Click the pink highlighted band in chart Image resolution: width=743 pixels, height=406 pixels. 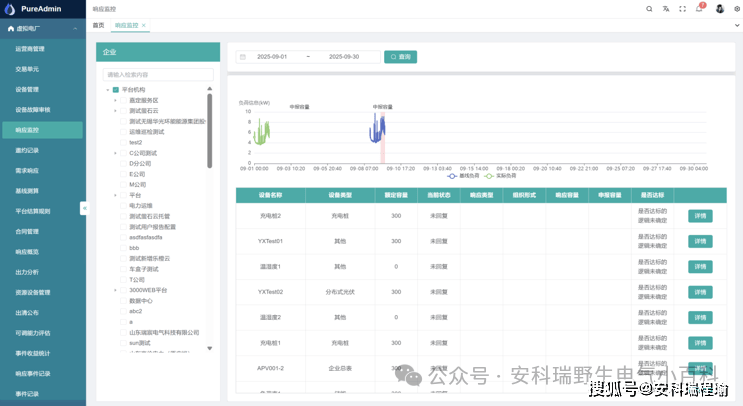coord(382,138)
